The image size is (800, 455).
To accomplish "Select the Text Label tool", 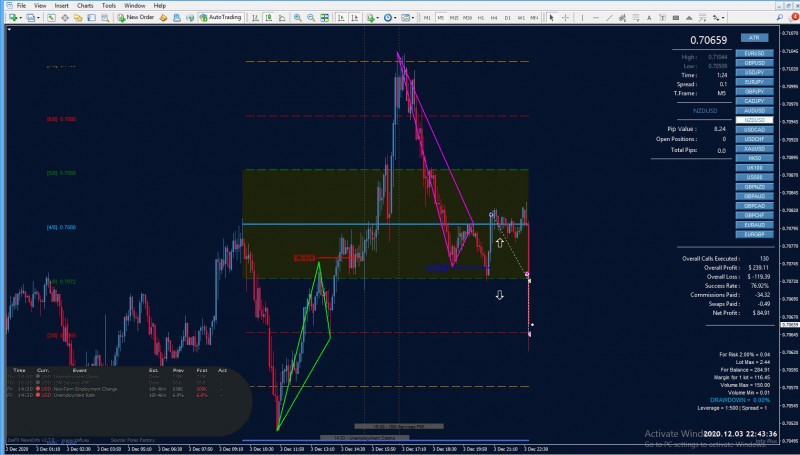I will click(662, 18).
